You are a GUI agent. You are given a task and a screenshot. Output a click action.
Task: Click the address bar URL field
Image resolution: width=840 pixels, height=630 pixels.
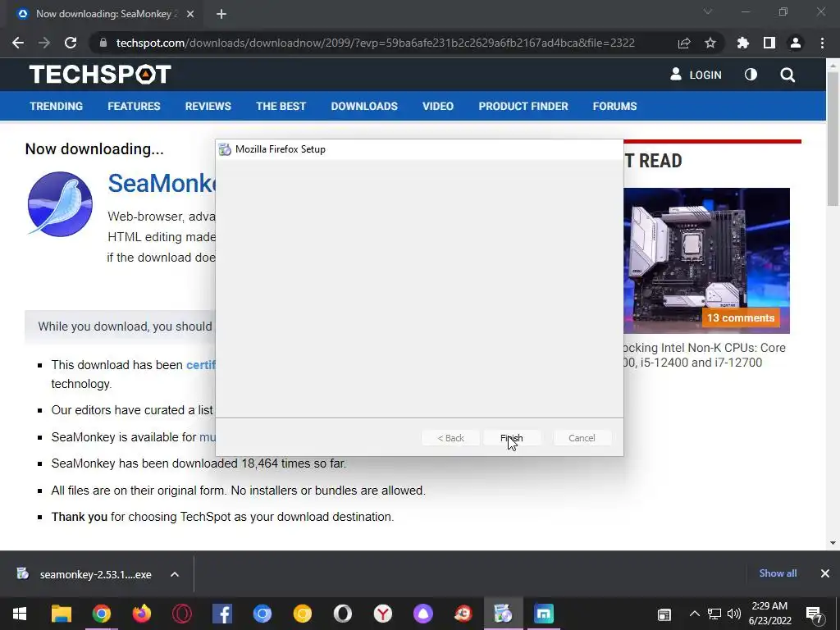[x=375, y=43]
